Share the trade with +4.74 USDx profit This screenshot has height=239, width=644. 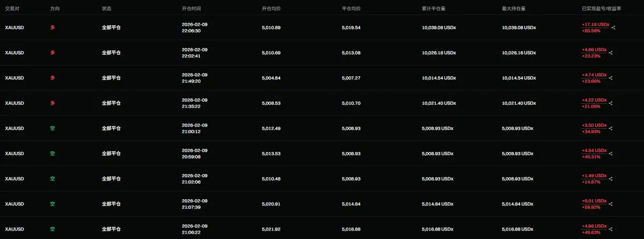[x=611, y=78]
